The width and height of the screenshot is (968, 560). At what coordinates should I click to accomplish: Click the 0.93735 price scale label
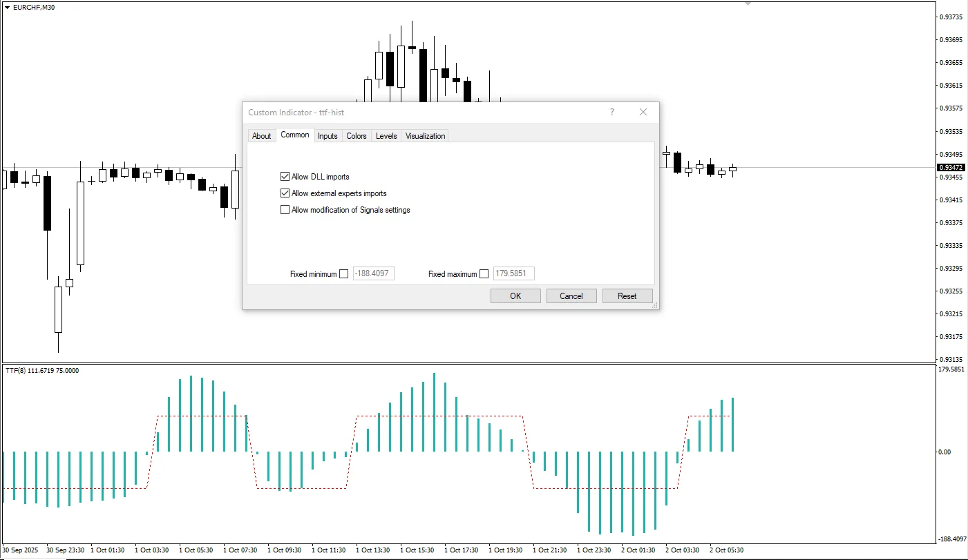point(952,17)
